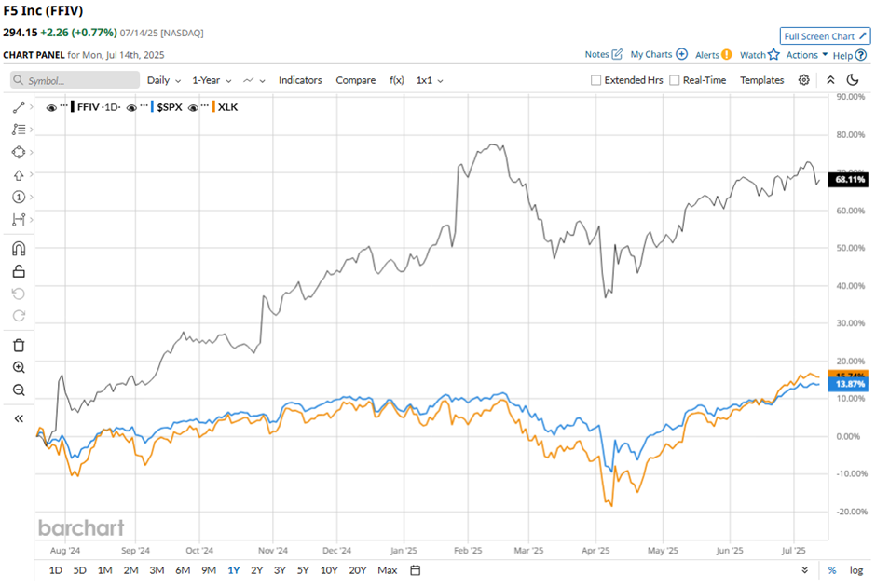Switch to dark mode with moon icon
The image size is (876, 588).
(x=853, y=80)
